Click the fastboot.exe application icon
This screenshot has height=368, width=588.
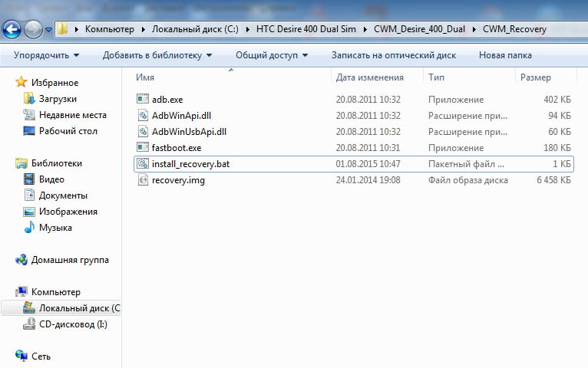tap(142, 147)
